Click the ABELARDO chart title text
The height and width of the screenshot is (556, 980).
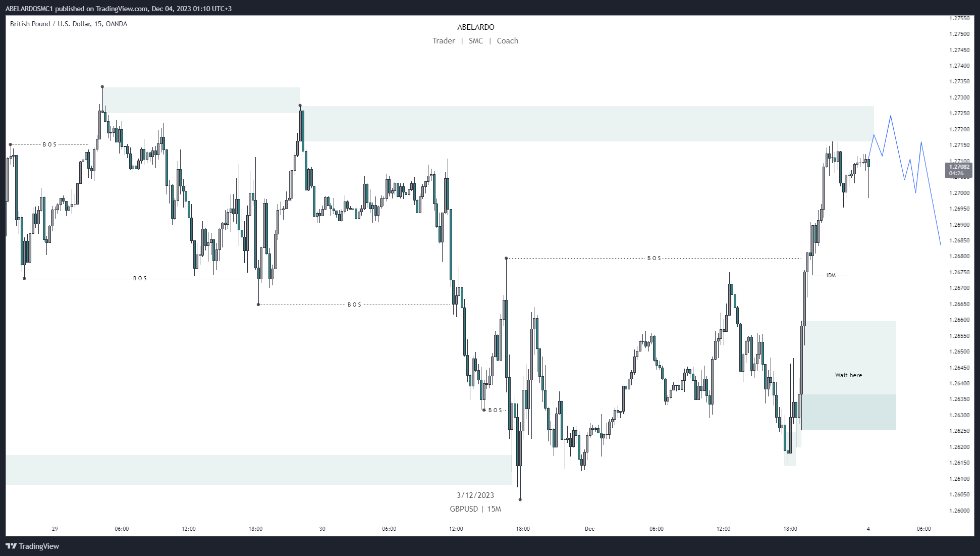(x=475, y=27)
